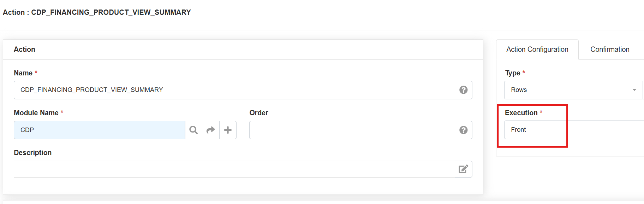Viewport: 644px width, 204px height.
Task: Click the Action panel header
Action: click(24, 49)
